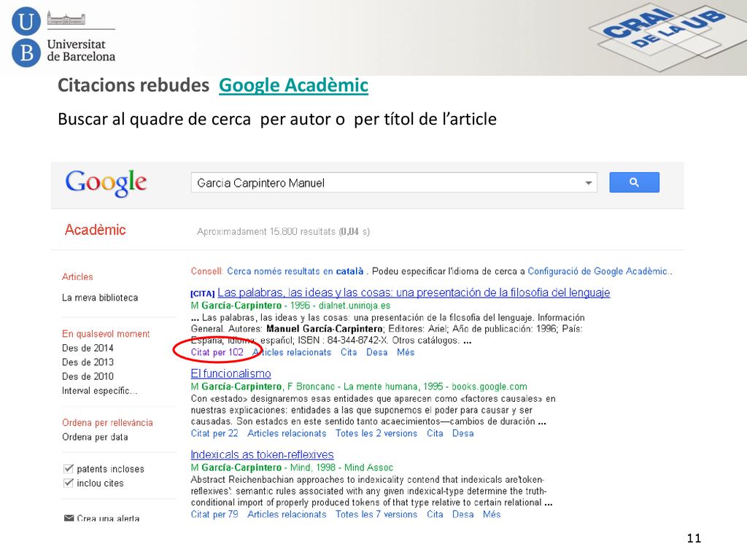Open Configuració de Google Acadèmic link
This screenshot has height=560, width=747.
(x=598, y=271)
